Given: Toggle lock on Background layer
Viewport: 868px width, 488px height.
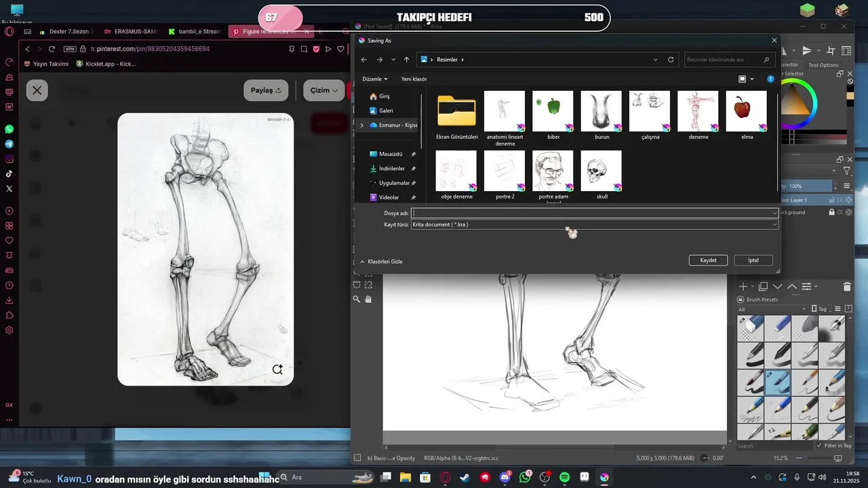Looking at the screenshot, I should tap(831, 212).
